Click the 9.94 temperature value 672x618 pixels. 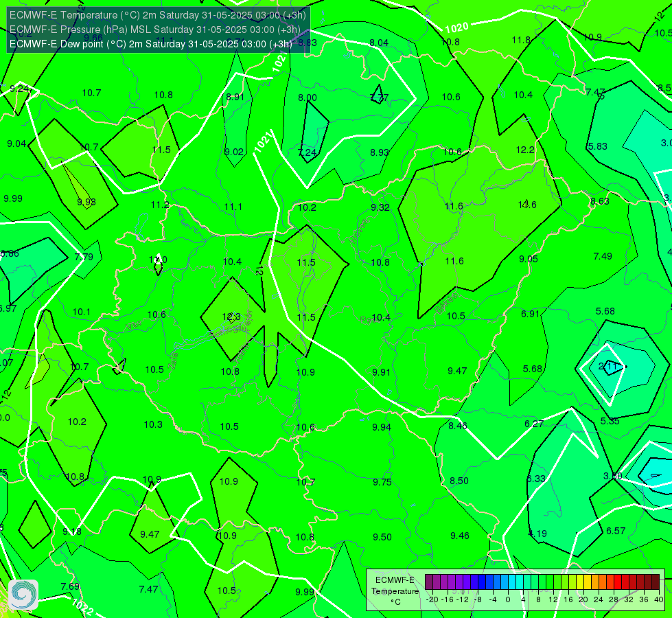pos(382,427)
